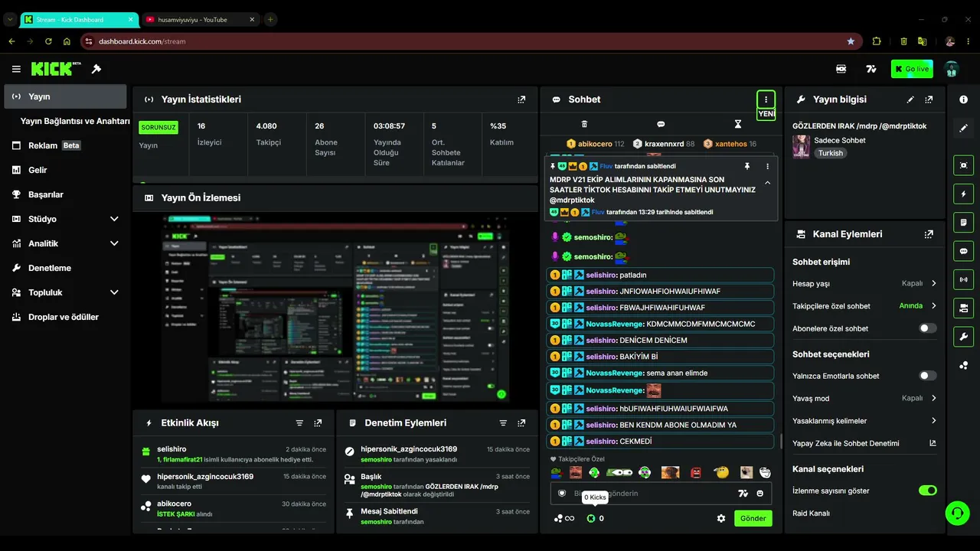Open the green headset support button
Image resolution: width=980 pixels, height=551 pixels.
coord(957,513)
